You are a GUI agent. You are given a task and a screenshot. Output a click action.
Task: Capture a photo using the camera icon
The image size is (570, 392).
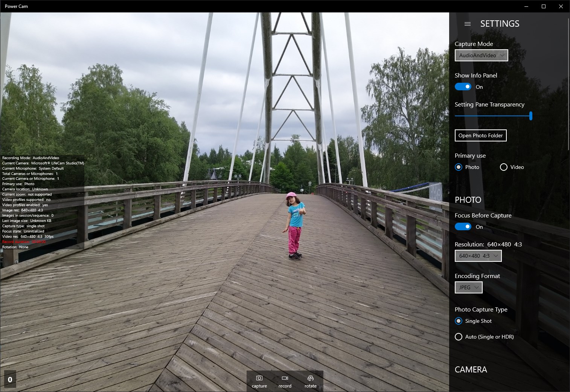click(259, 381)
